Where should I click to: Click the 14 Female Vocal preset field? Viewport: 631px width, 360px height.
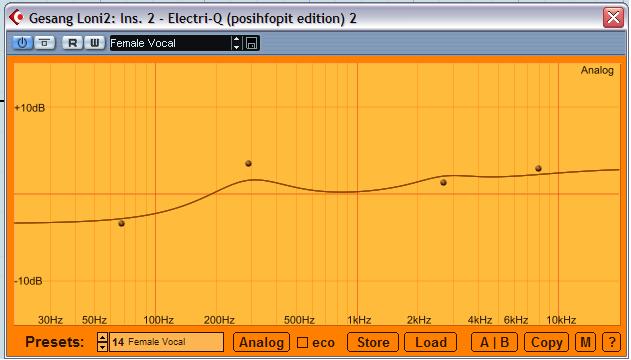click(167, 342)
